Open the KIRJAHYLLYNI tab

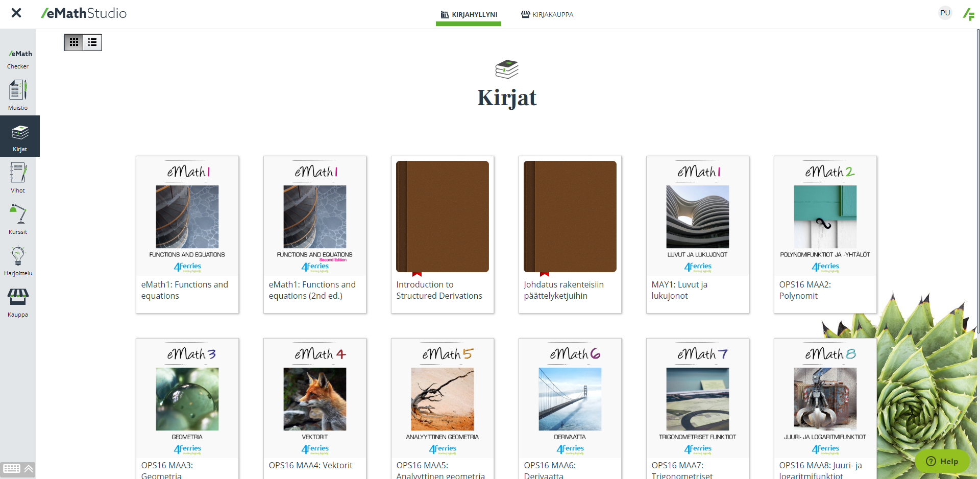[x=469, y=14]
